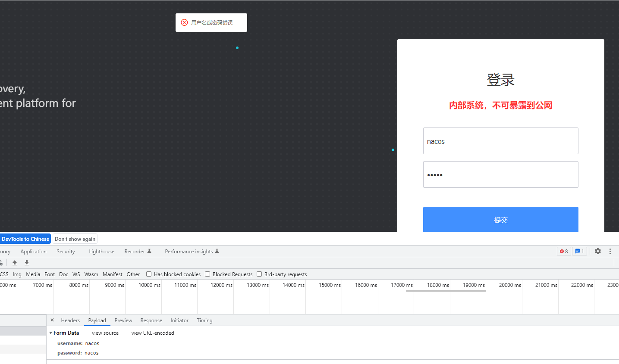The image size is (619, 364).
Task: Enable 3rd-party requests checkbox
Action: click(x=259, y=274)
